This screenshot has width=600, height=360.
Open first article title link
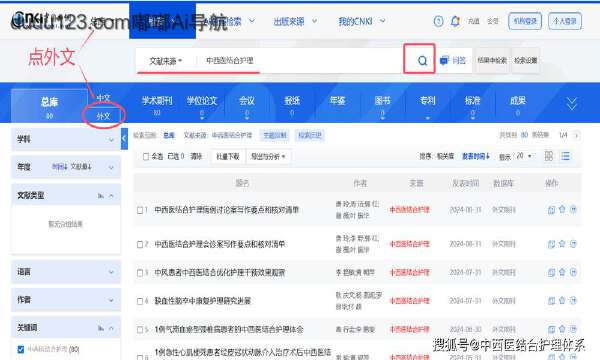(227, 210)
